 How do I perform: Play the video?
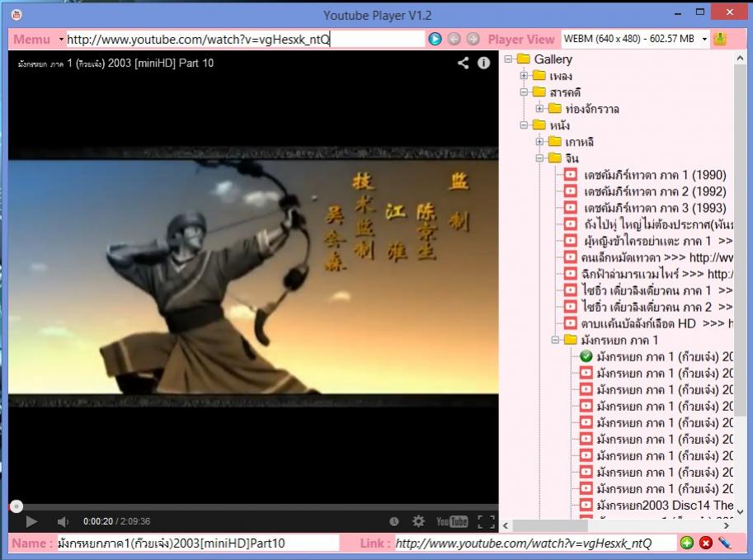(31, 521)
